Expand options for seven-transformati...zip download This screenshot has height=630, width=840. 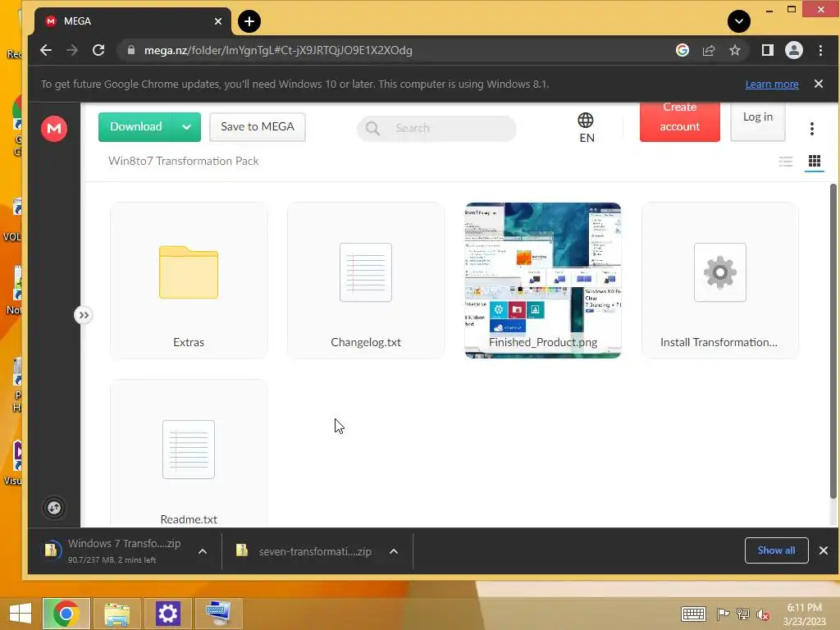(x=394, y=551)
